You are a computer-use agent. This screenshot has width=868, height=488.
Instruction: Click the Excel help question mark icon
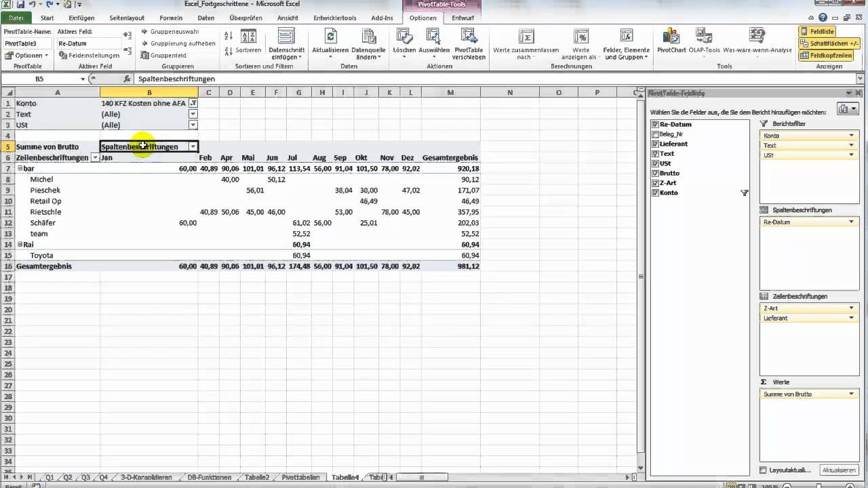coord(822,18)
